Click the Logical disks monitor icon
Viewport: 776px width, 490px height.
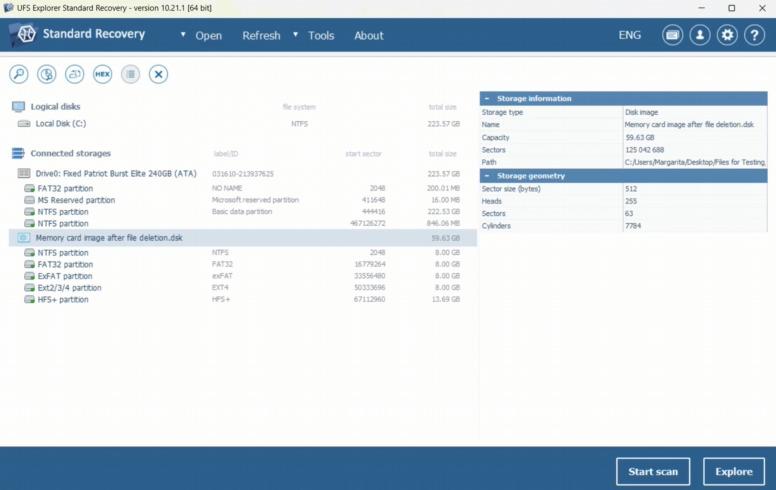click(x=18, y=106)
